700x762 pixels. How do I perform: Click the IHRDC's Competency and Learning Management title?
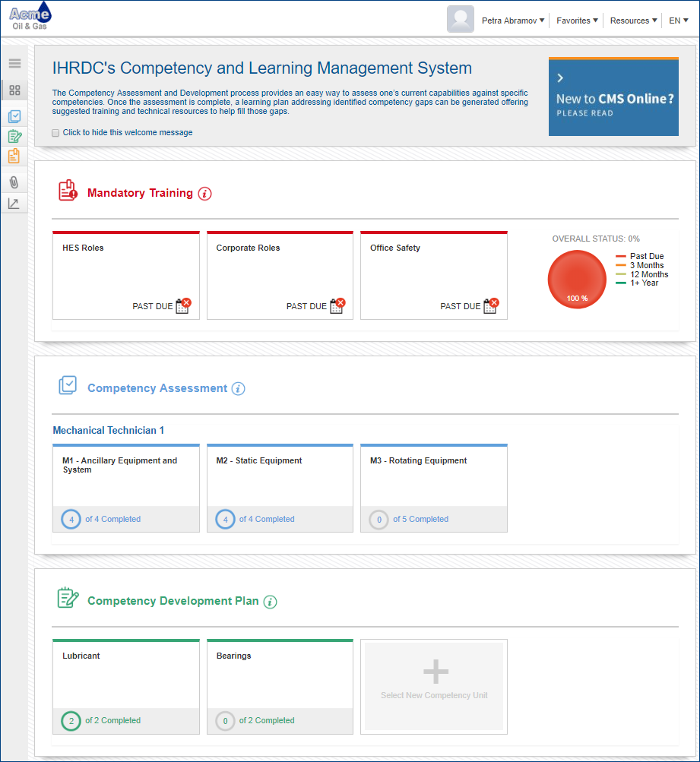(x=262, y=68)
